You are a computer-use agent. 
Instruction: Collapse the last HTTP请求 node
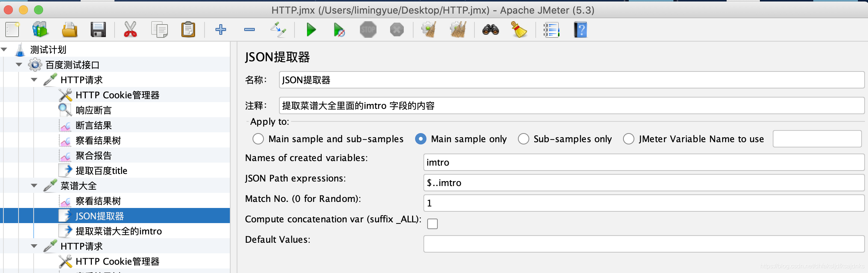[x=34, y=246]
